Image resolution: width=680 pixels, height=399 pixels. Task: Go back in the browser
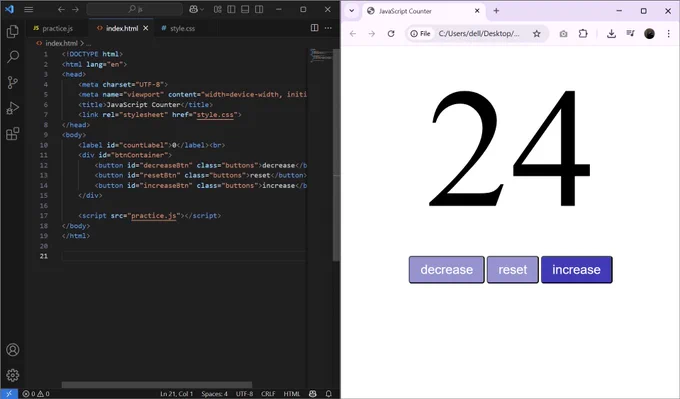[353, 34]
